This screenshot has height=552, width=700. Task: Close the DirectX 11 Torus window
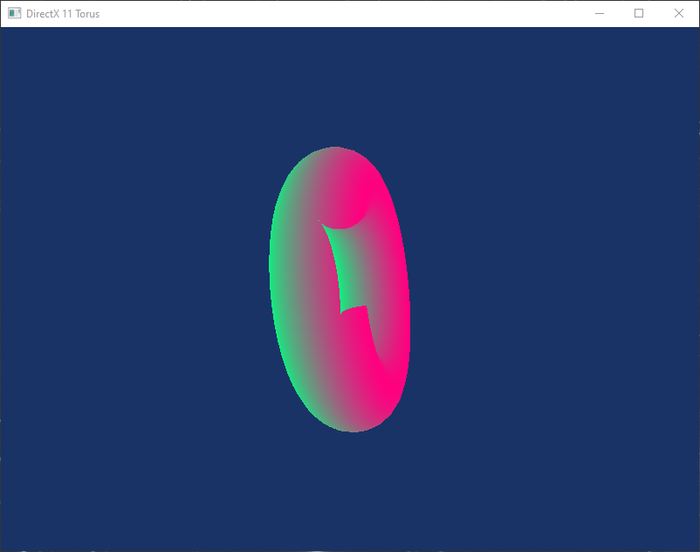[679, 13]
